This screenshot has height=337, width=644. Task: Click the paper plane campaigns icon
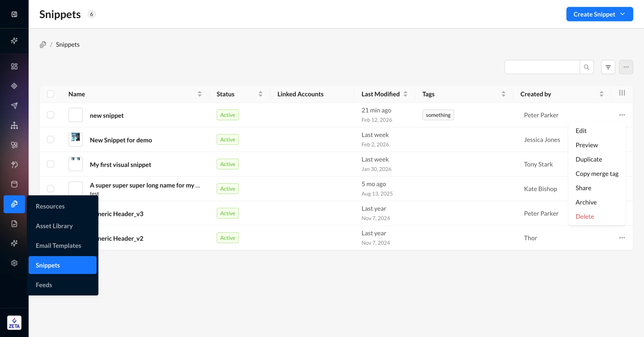click(14, 106)
